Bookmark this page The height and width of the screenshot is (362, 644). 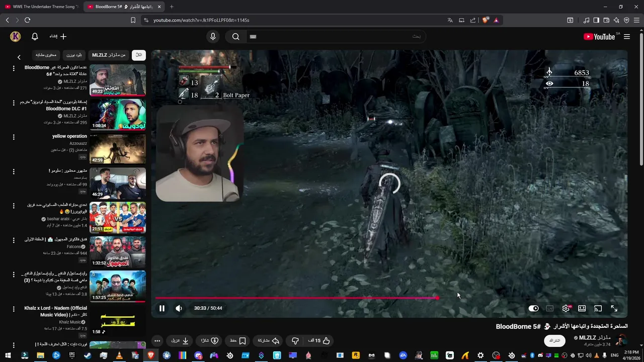click(x=133, y=20)
